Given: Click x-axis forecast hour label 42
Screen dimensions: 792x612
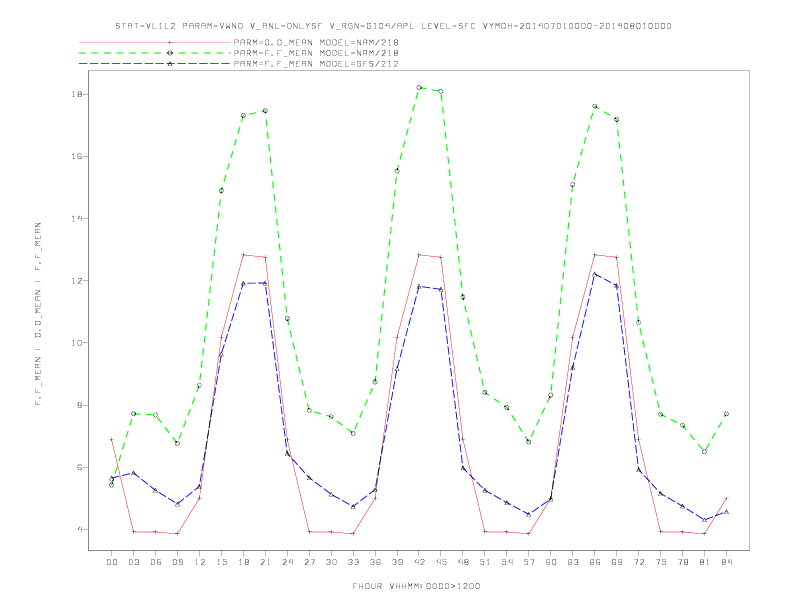Looking at the screenshot, I should 419,562.
